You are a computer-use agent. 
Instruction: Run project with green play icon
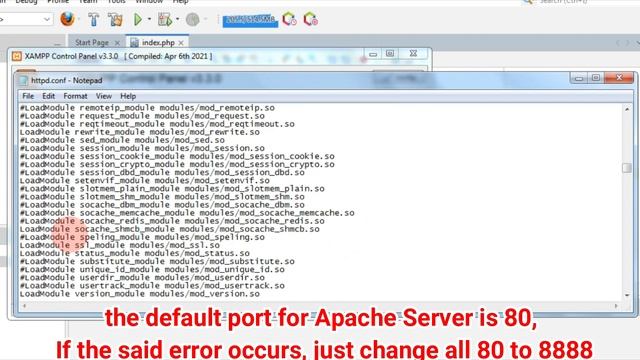(x=138, y=19)
